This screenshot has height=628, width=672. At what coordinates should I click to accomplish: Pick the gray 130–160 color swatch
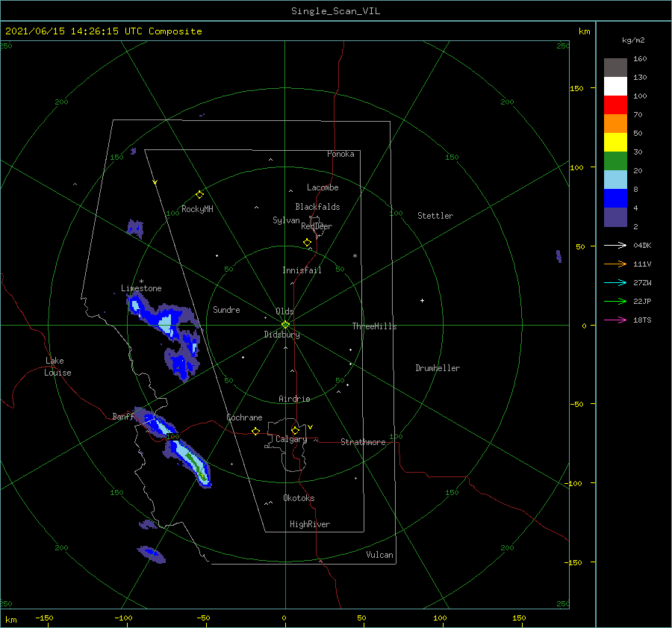tap(615, 68)
